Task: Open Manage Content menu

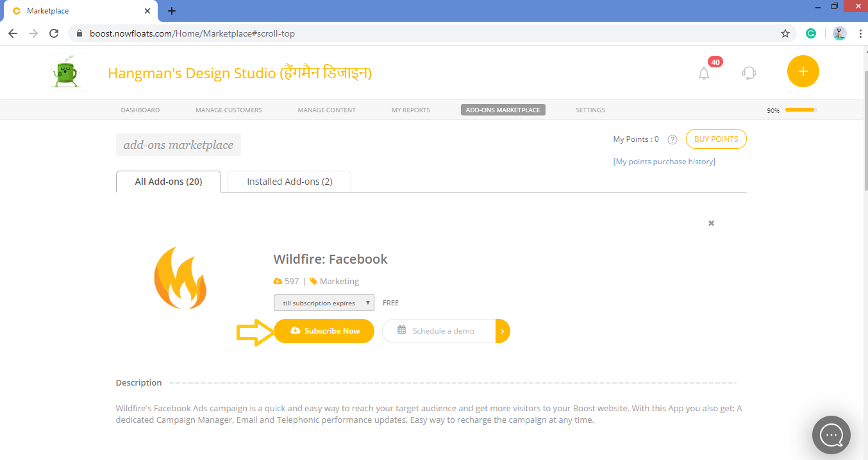Action: click(x=327, y=110)
